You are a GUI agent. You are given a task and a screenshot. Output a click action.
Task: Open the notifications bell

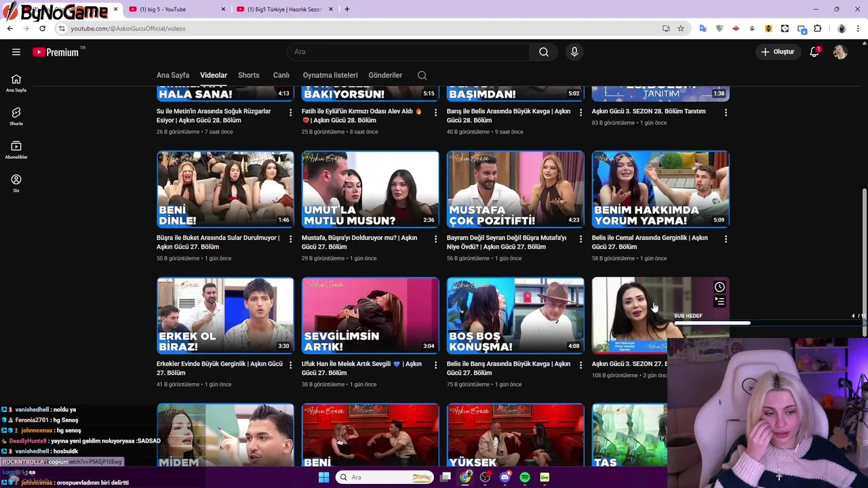click(815, 52)
